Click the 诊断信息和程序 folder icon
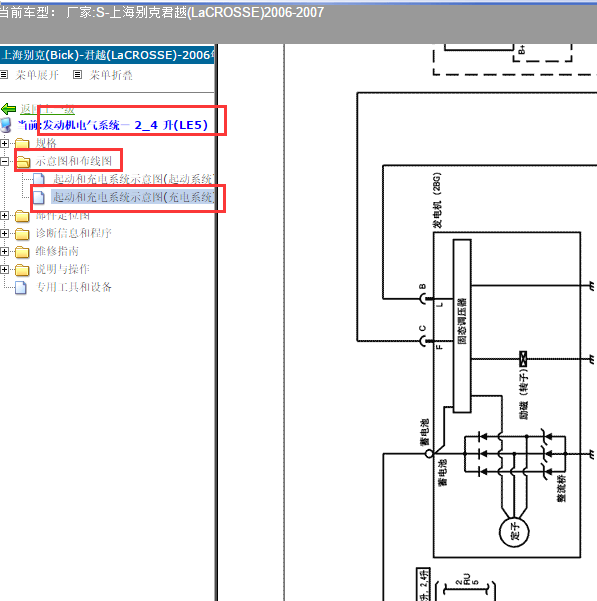 22,233
